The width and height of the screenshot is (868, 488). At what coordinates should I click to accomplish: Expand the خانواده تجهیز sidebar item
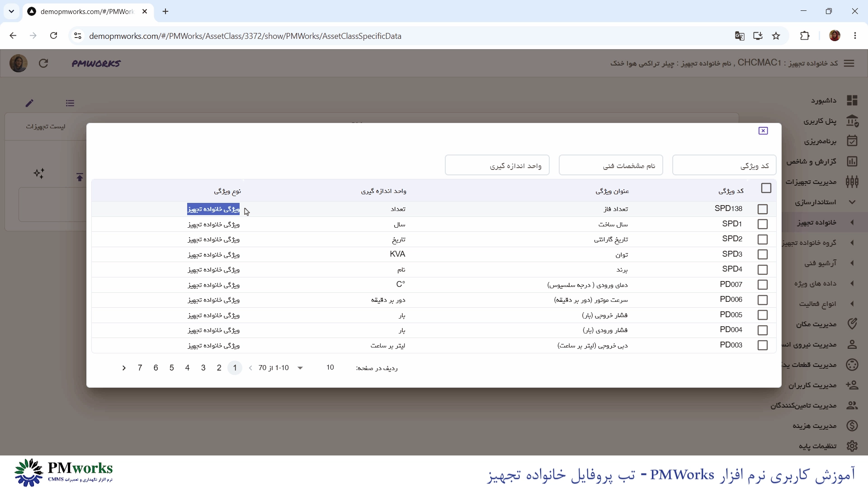click(x=852, y=222)
